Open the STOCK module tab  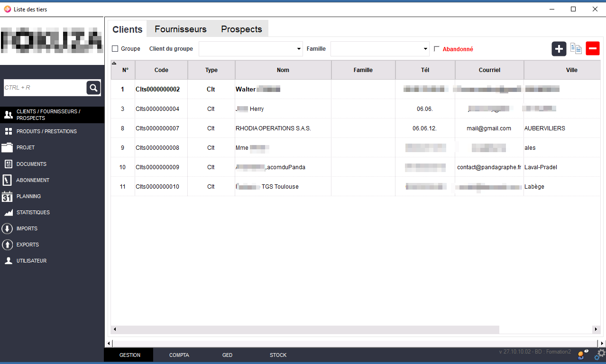click(x=278, y=355)
